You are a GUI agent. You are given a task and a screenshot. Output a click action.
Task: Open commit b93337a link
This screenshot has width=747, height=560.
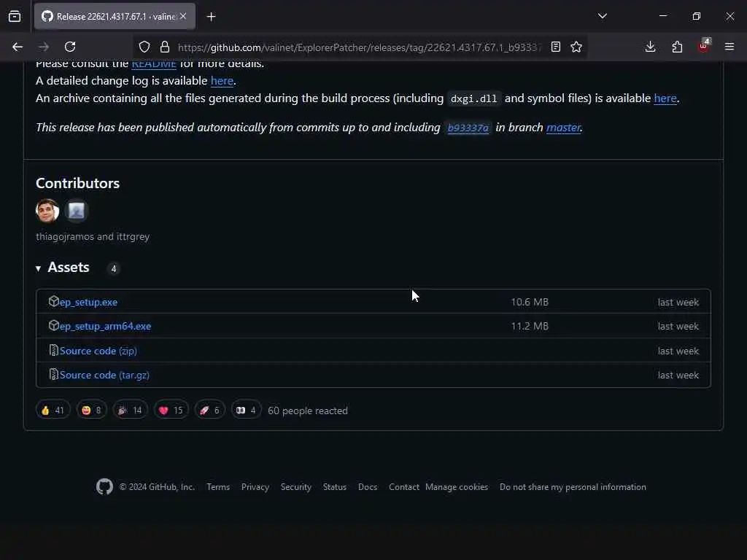468,128
